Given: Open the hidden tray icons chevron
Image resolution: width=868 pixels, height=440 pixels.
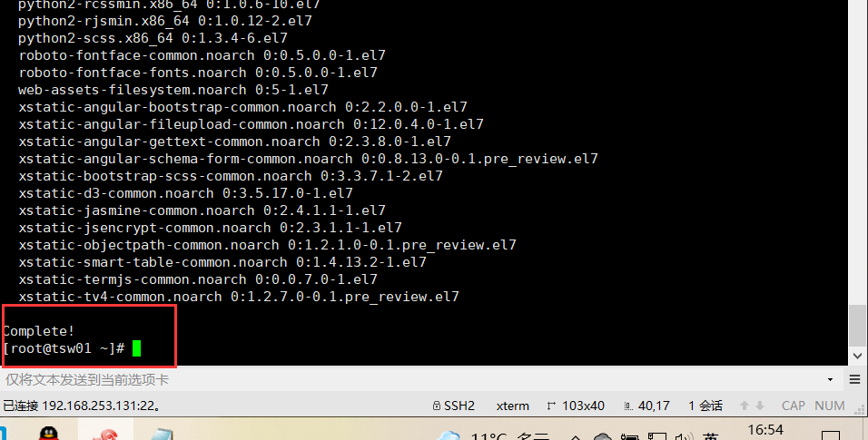Looking at the screenshot, I should point(575,436).
